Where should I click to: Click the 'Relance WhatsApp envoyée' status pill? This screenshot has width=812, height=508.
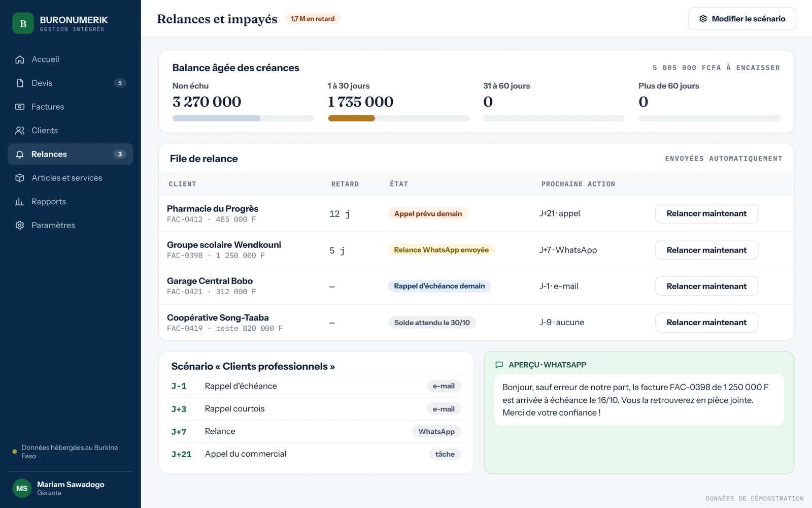[x=441, y=250]
